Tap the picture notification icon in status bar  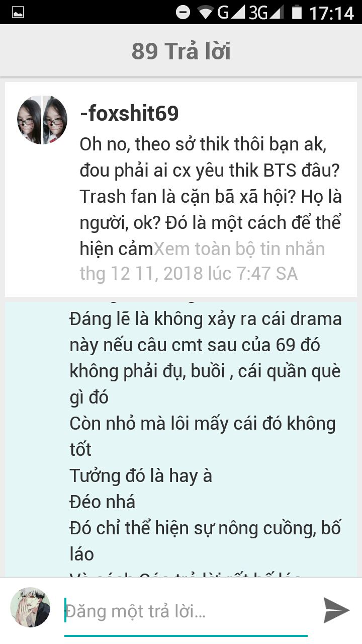[18, 13]
